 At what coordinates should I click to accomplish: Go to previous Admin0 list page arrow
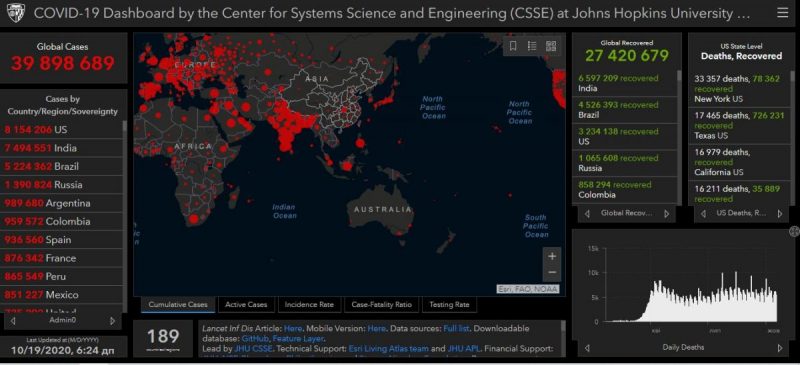point(13,321)
